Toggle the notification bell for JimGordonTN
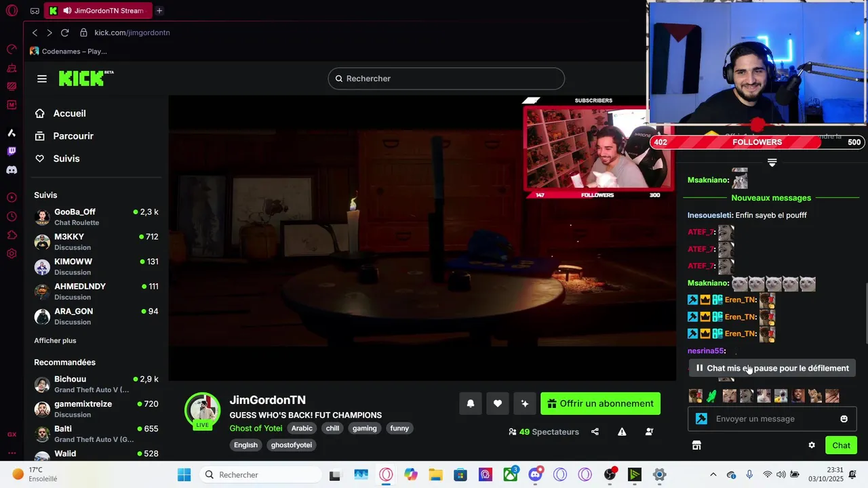868x488 pixels. [471, 403]
